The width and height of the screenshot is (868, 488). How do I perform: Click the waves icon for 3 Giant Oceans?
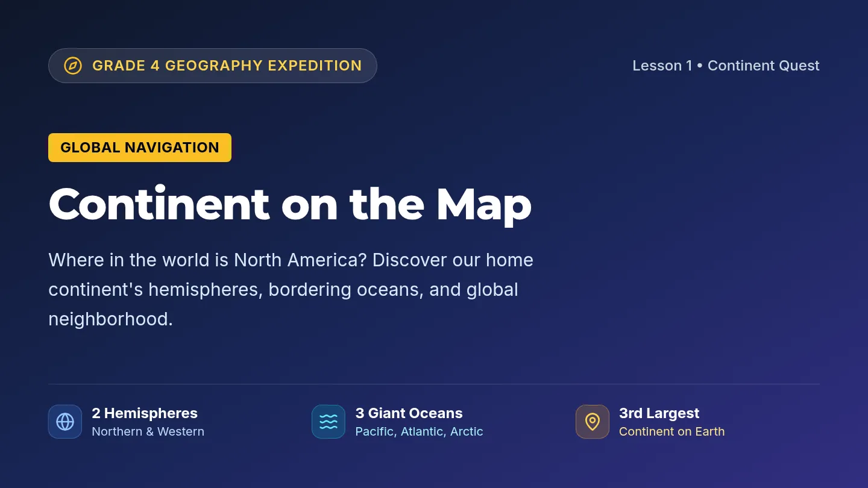point(329,422)
